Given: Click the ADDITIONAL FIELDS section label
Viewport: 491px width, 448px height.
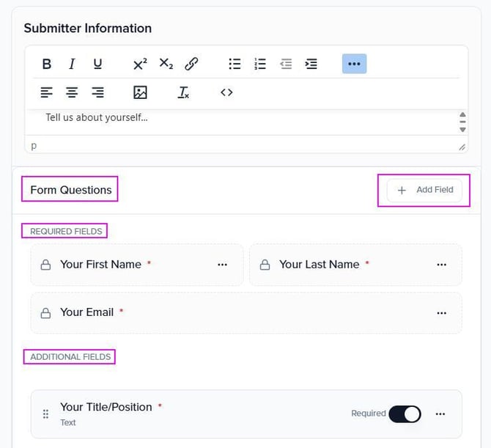Looking at the screenshot, I should pos(70,357).
